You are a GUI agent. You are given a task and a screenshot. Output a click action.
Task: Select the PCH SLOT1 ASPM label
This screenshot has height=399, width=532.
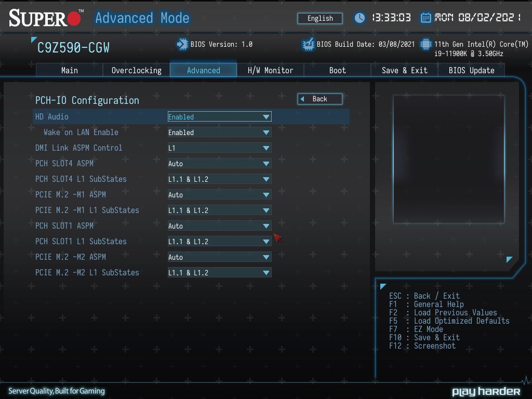[x=64, y=226]
